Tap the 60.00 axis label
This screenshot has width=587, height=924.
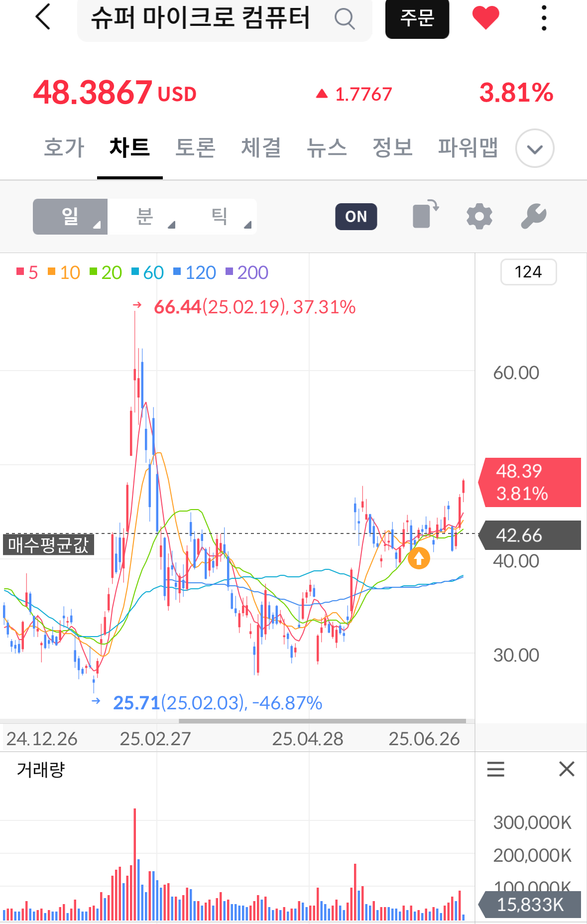pos(516,373)
